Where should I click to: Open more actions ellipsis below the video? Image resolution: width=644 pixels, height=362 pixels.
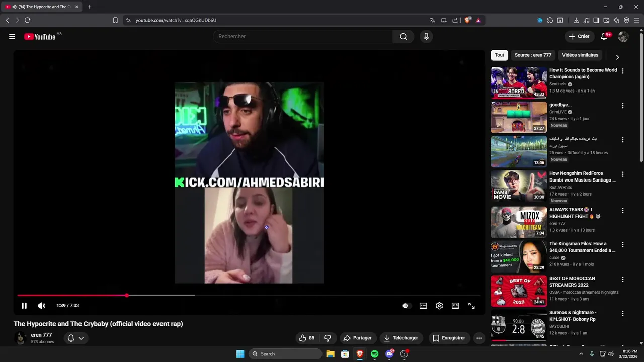pos(479,338)
